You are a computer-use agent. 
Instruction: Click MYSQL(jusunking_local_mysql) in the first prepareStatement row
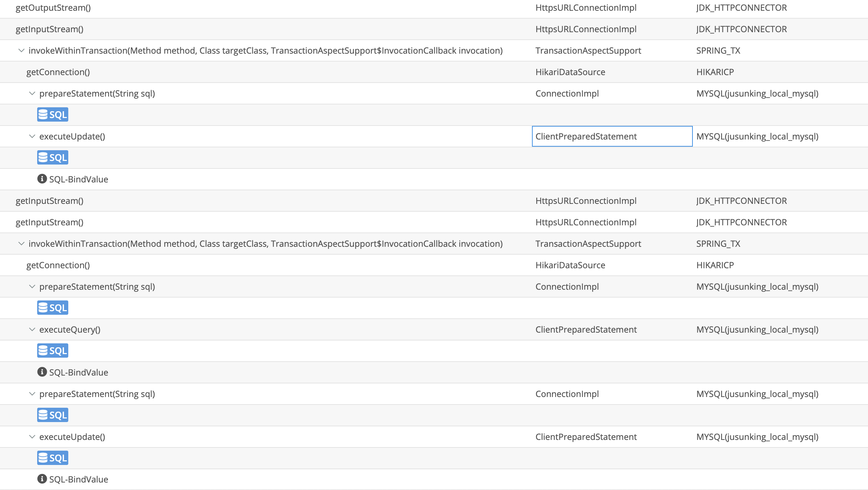coord(758,93)
